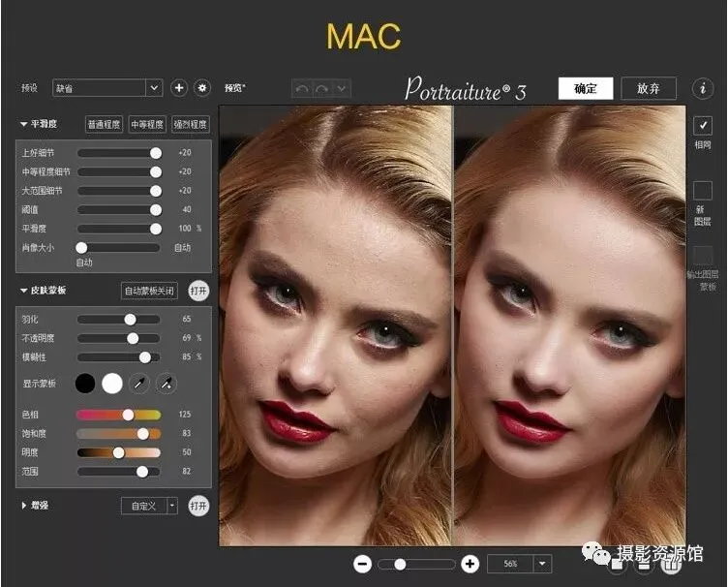Toggle enhancement 打开 switch

[198, 506]
